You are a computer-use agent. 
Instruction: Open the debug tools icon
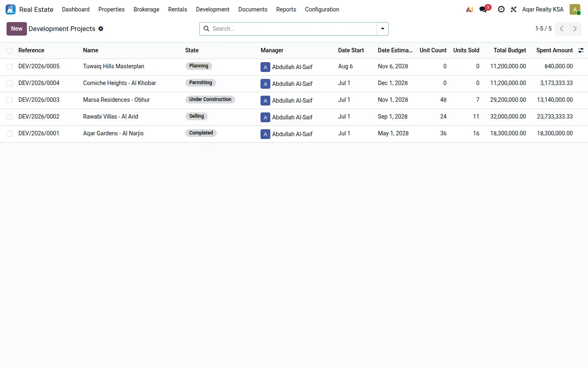(x=514, y=9)
